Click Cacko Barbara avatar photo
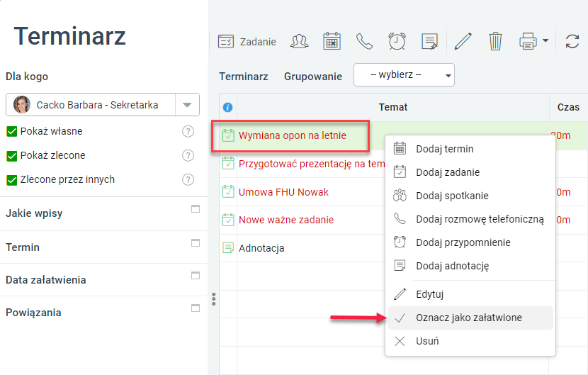Viewport: 588px width, 375px height. 22,105
